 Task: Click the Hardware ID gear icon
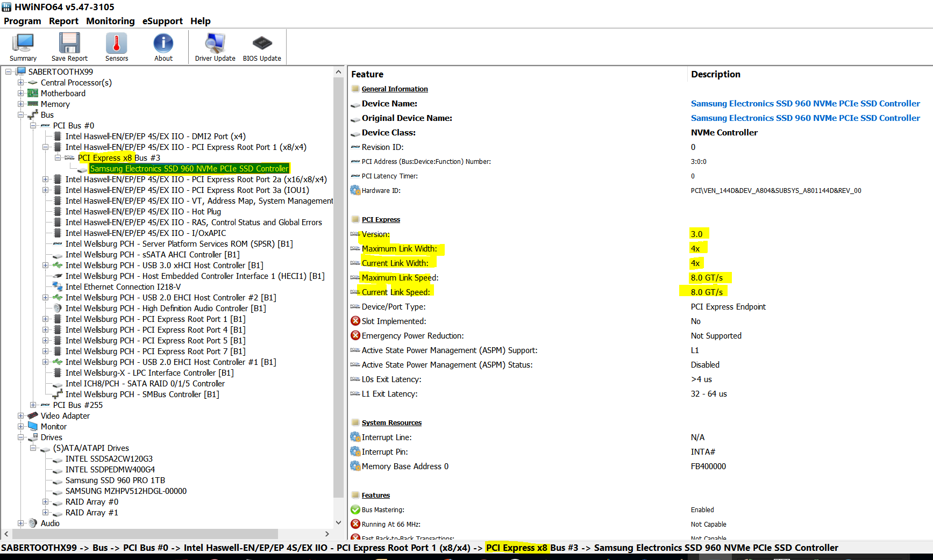pos(355,190)
